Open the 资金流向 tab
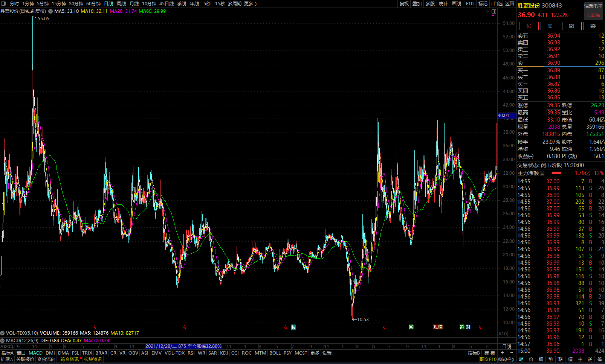Viewport: 605px width, 364px height. click(x=46, y=359)
